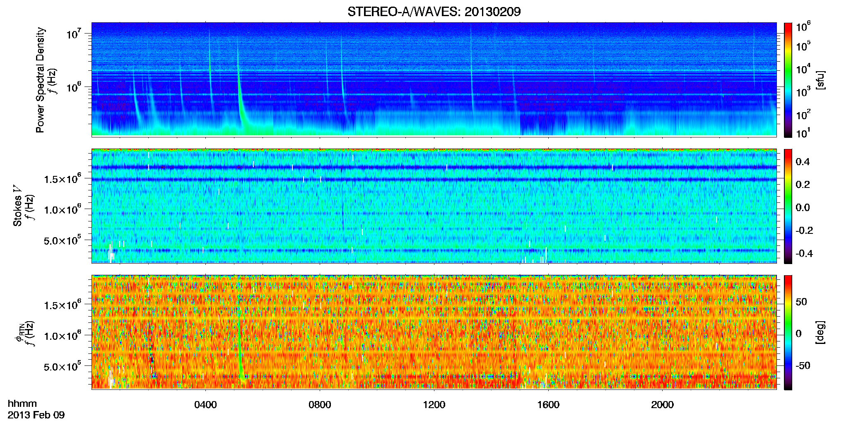Select the 1200 time axis label
This screenshot has height=447, width=868.
[434, 404]
